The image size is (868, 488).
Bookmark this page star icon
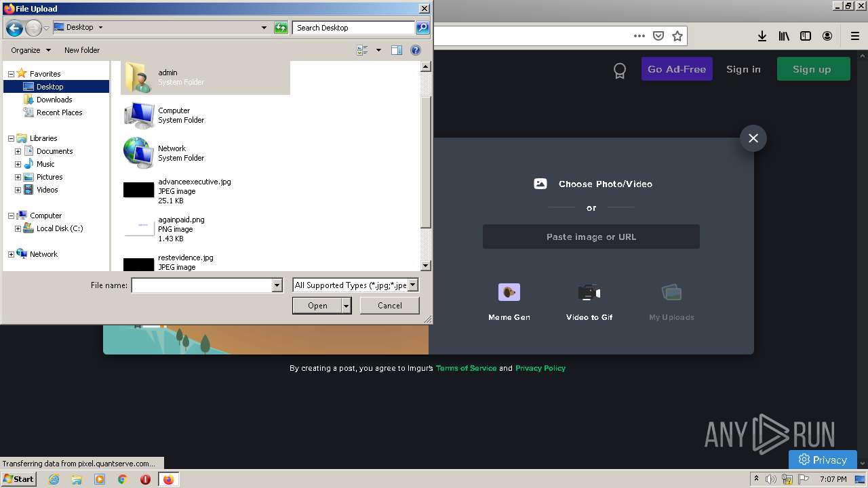(677, 36)
